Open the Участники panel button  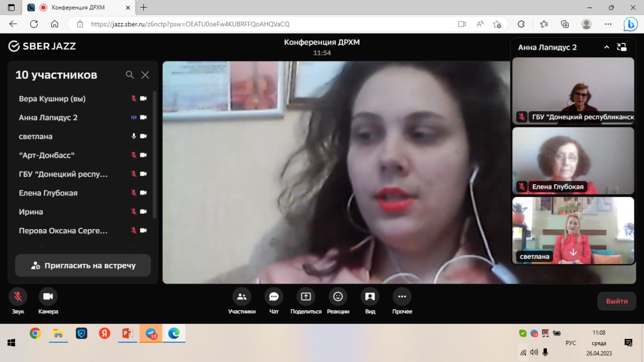click(242, 297)
